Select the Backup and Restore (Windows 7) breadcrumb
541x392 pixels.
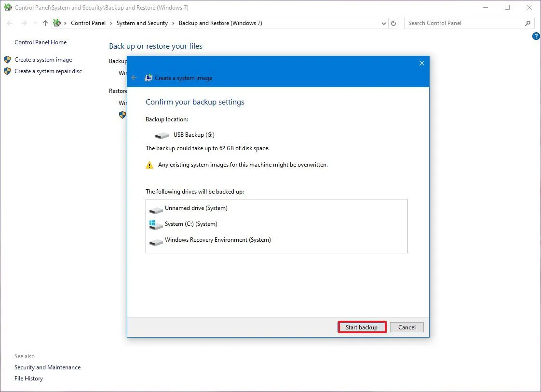[220, 23]
